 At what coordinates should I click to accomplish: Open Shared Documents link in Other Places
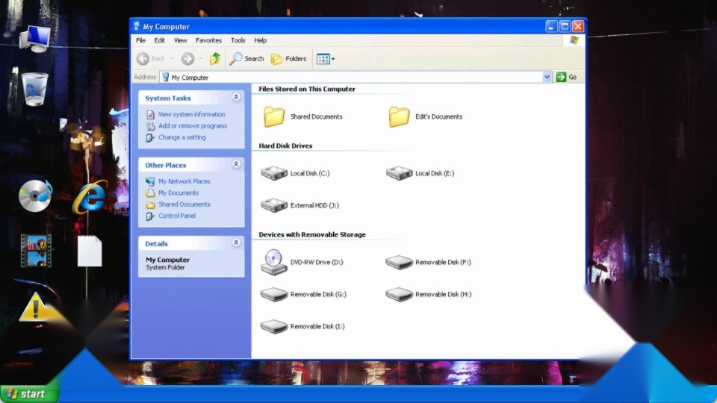(184, 204)
